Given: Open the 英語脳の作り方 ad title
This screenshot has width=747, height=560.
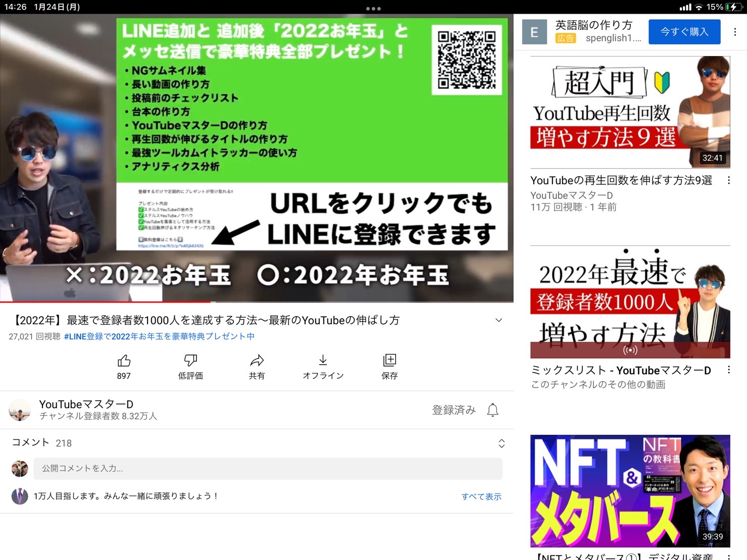Looking at the screenshot, I should pos(594,25).
